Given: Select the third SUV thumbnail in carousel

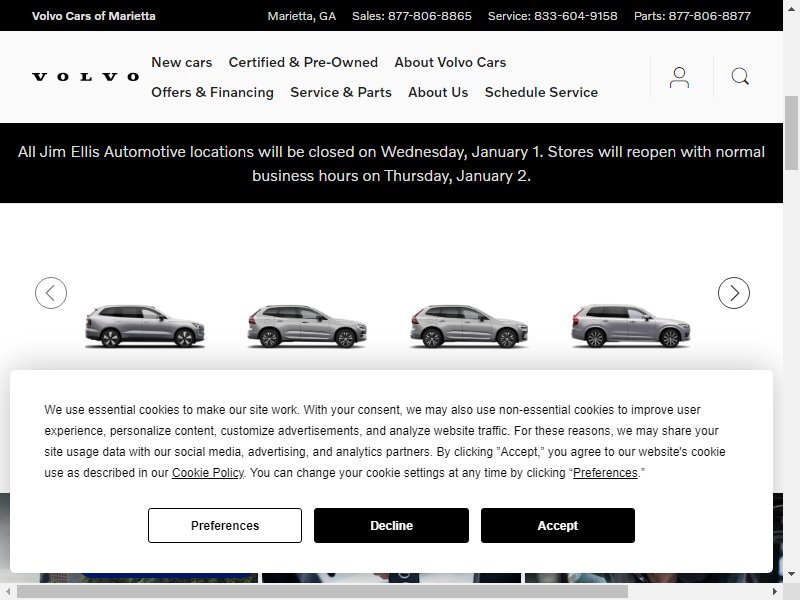Looking at the screenshot, I should [x=469, y=327].
